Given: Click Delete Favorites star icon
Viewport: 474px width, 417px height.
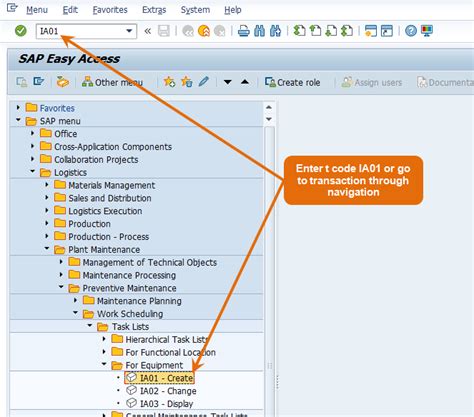Looking at the screenshot, I should point(187,82).
